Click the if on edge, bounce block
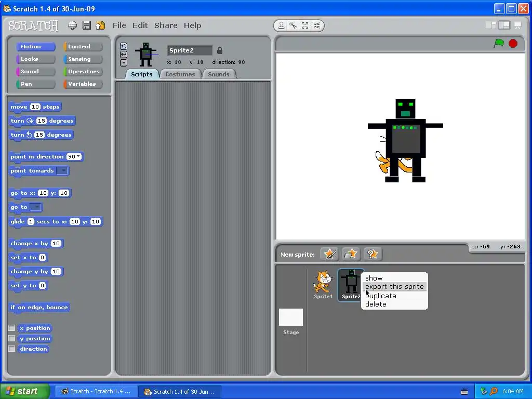The height and width of the screenshot is (399, 532). (39, 308)
